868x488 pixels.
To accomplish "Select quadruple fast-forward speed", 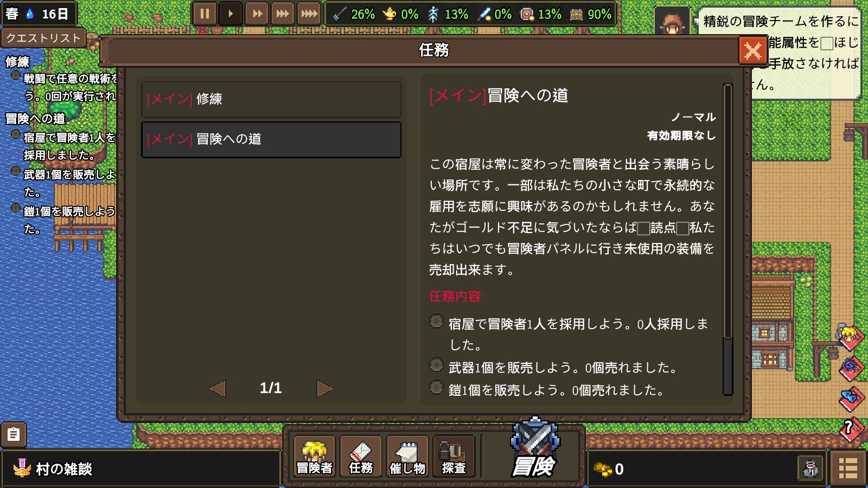I will (309, 14).
